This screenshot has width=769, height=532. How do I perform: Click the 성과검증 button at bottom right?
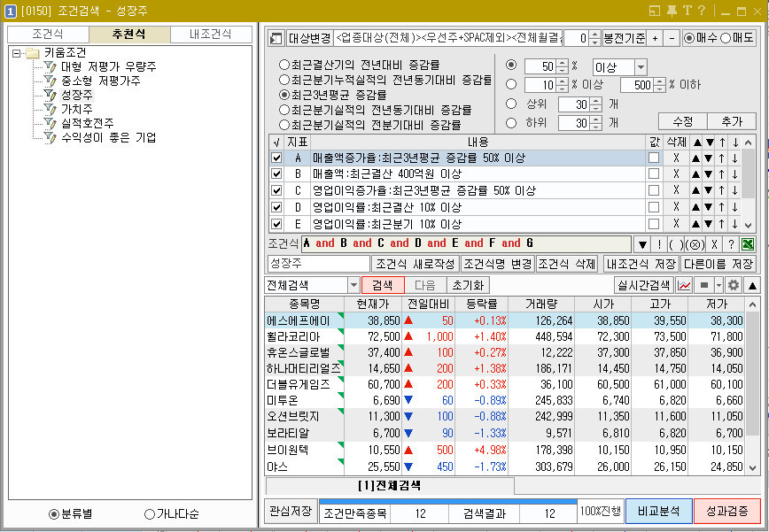click(726, 513)
